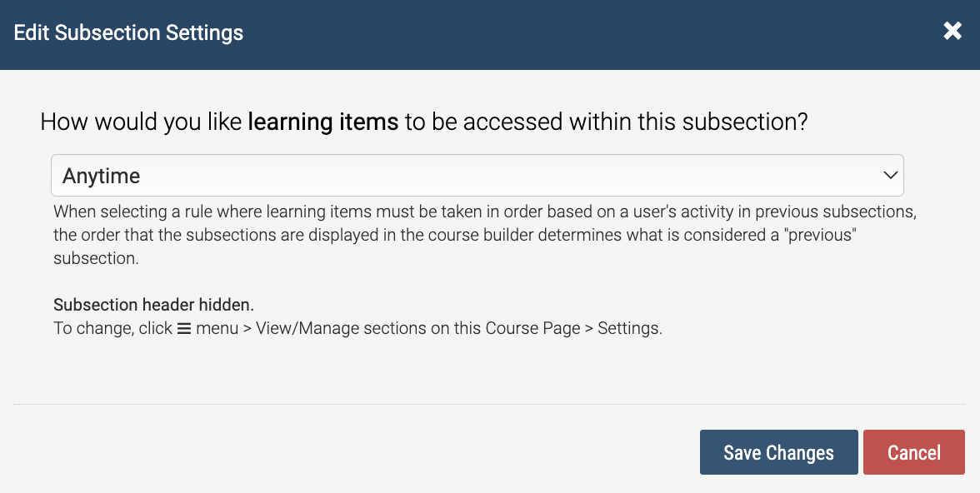Click the To change, click instruction start
The image size is (980, 493).
click(x=112, y=328)
